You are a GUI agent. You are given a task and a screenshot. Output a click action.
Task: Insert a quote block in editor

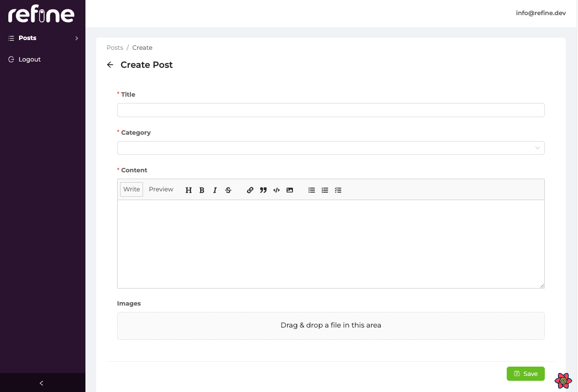(x=263, y=190)
